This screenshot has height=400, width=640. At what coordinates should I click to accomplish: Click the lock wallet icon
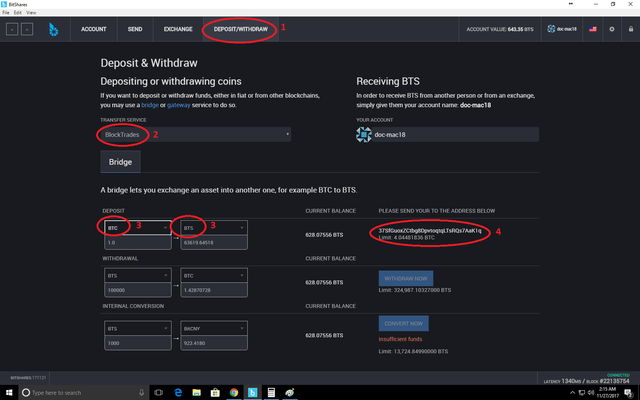click(631, 29)
